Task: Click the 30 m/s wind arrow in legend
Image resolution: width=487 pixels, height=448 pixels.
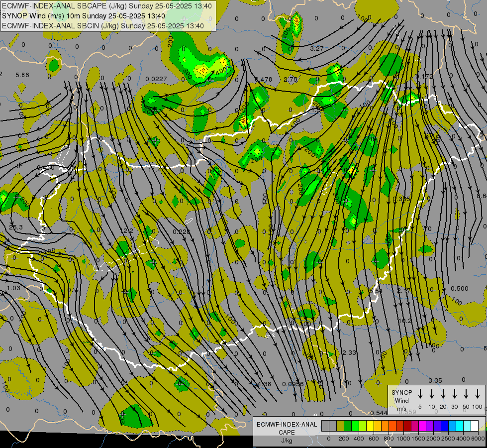Action: 454,393
